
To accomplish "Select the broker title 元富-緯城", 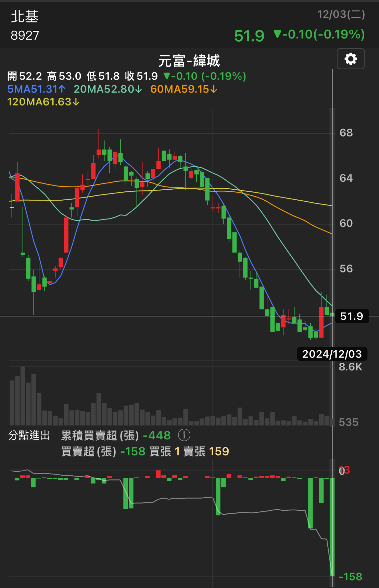I will point(189,61).
